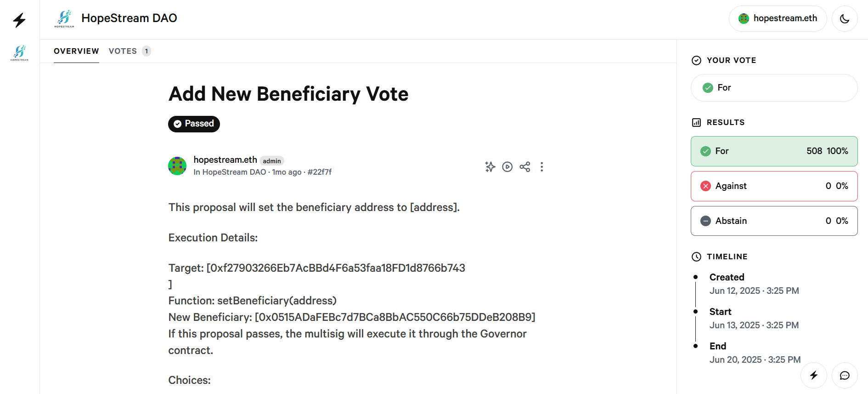Open the hopestream.eth account menu
Screen dimensions: 868x394
[778, 18]
